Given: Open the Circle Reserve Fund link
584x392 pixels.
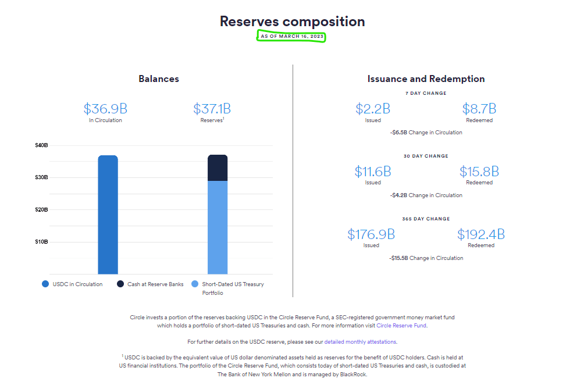Looking at the screenshot, I should point(401,326).
